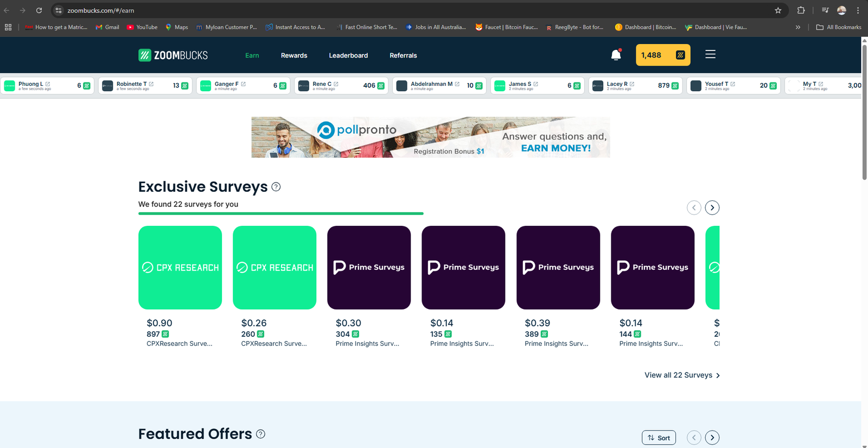Open the Chrome three-dot menu
Screen dimensions: 868x448
(x=858, y=10)
